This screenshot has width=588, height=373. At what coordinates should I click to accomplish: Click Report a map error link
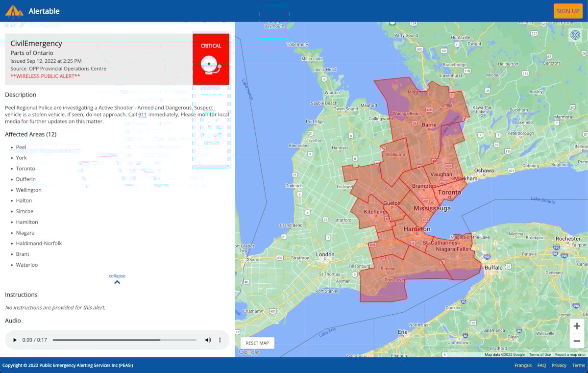pos(570,354)
